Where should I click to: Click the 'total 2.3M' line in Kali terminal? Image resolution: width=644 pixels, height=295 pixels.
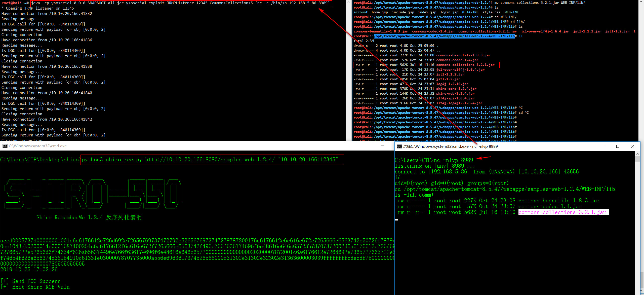(364, 41)
